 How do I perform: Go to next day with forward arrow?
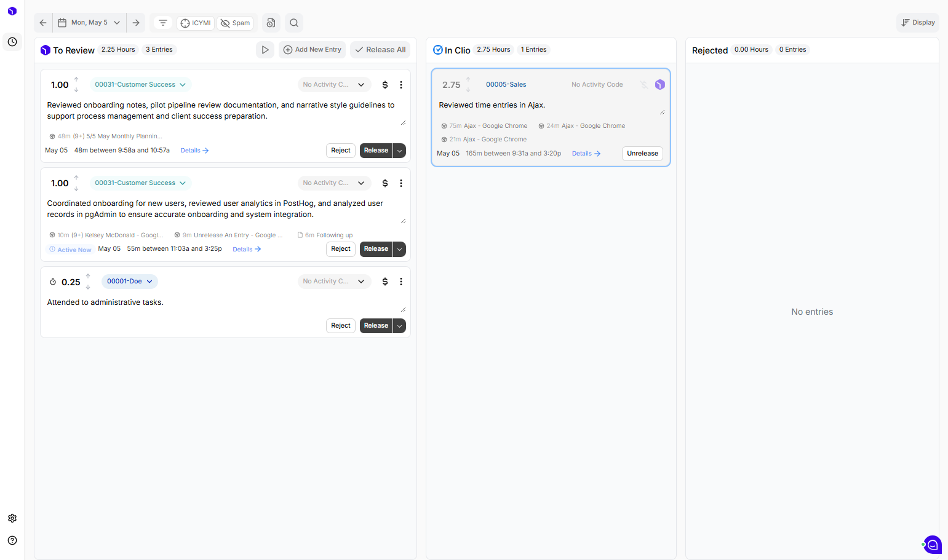click(136, 23)
